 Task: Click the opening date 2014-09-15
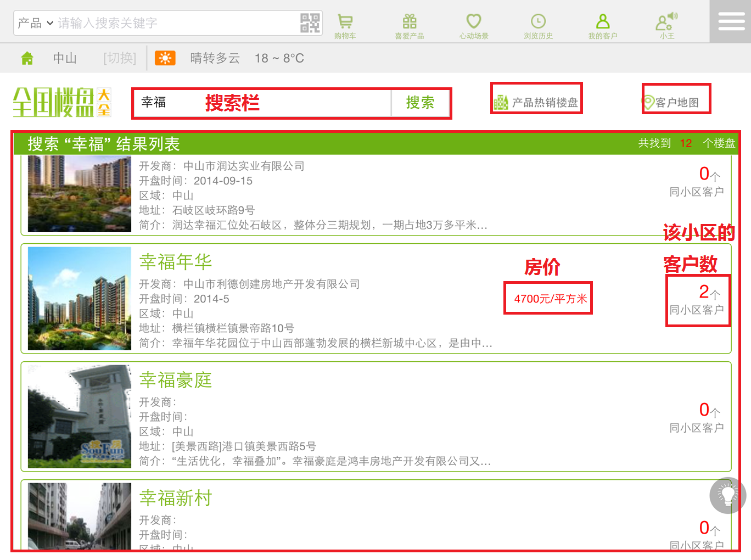pos(223,181)
